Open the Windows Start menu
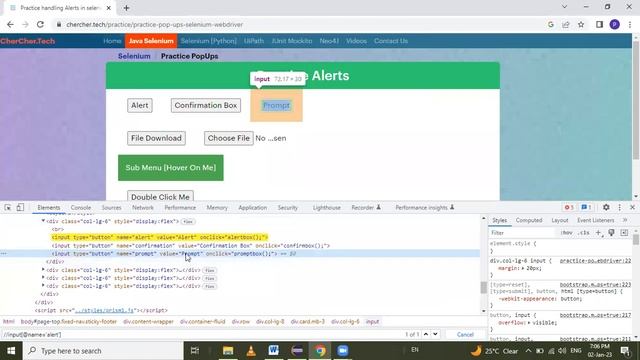 tap(11, 351)
